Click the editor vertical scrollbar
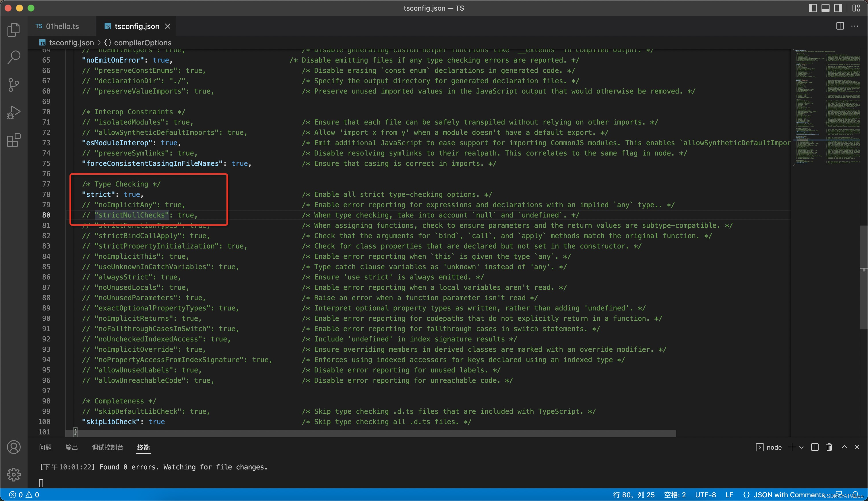This screenshot has height=501, width=868. [x=864, y=277]
